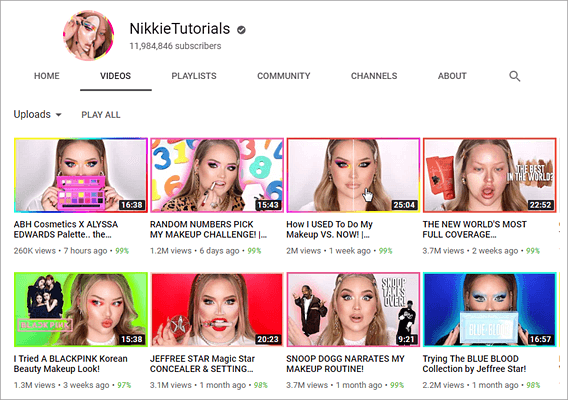
Task: Click the 1.3M views 3 weeks ago text
Action: 62,385
